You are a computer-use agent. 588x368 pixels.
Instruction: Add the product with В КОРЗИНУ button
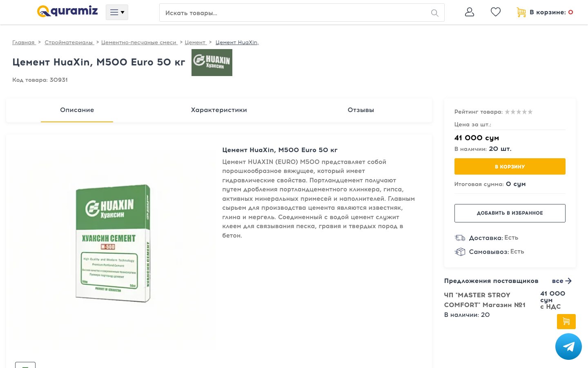click(510, 166)
